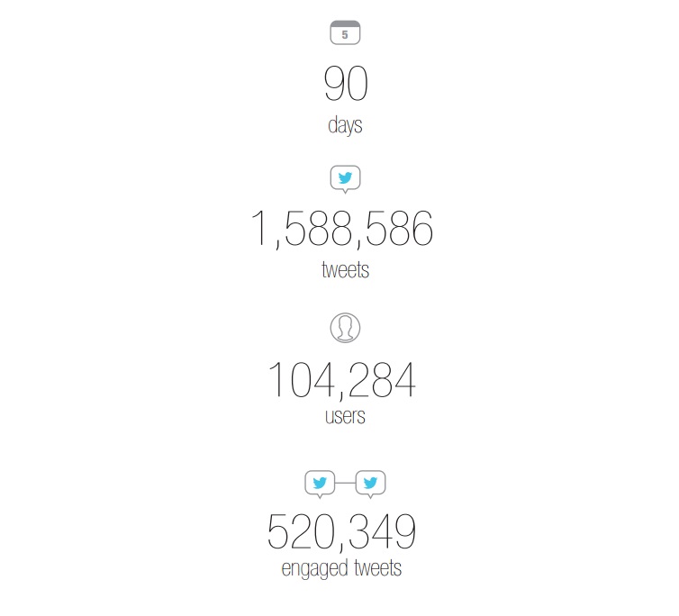679x616 pixels.
Task: Click the digit 1 starting 1,588,586
Action: point(259,228)
